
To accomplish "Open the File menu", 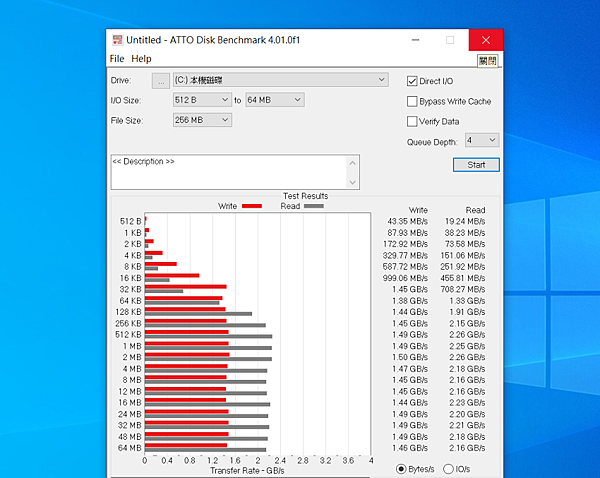I will pyautogui.click(x=117, y=59).
